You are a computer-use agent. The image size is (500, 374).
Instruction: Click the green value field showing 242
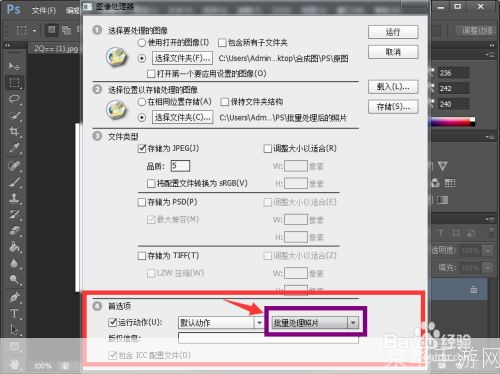click(x=453, y=88)
